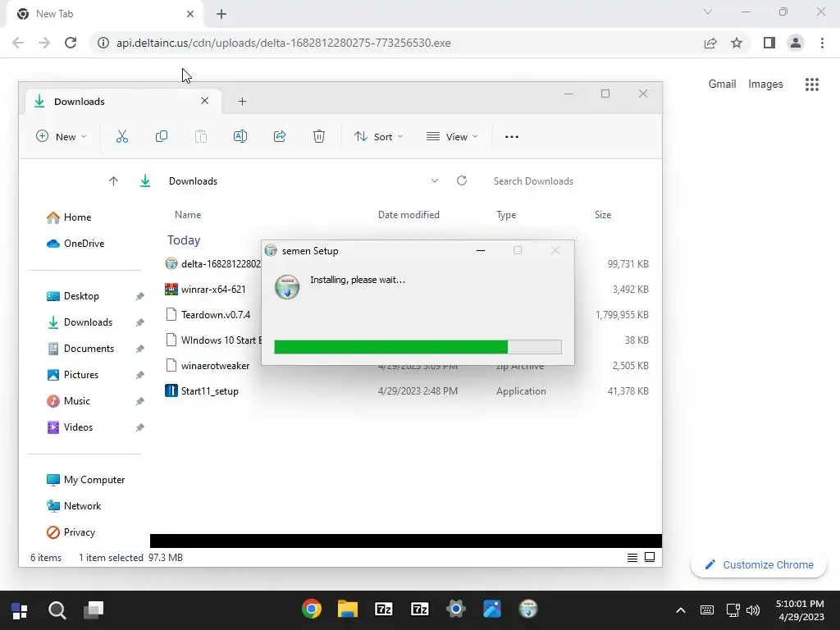Open Documents in the navigation pane
Viewport: 840px width, 630px height.
point(81,348)
